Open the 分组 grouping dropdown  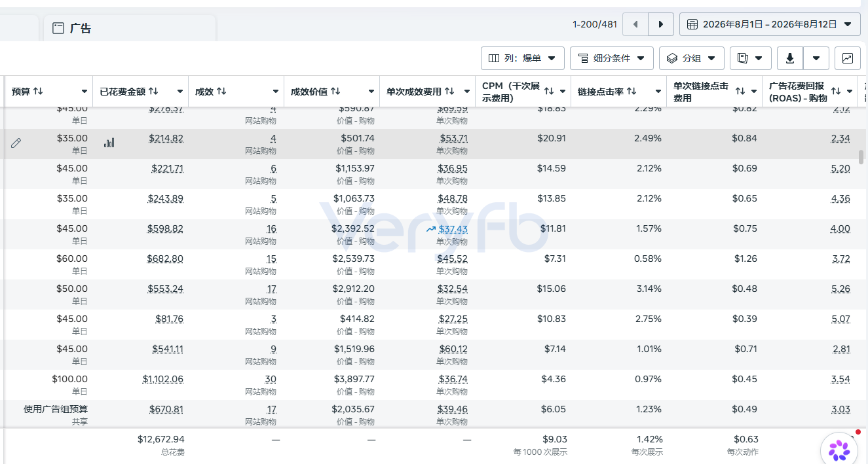692,58
